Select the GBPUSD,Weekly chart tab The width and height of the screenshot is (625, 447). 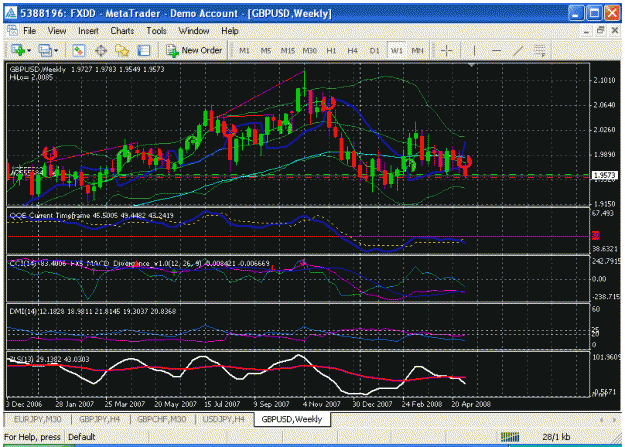coord(292,419)
